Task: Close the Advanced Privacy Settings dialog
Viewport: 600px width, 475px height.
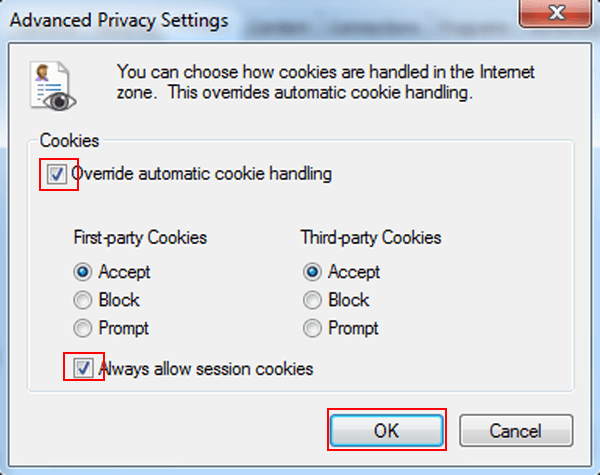Action: (555, 13)
